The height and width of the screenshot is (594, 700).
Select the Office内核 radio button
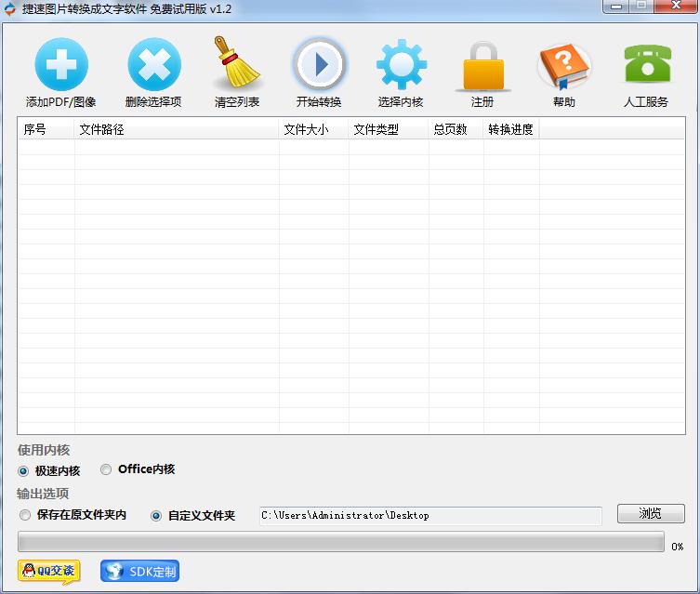pos(106,469)
